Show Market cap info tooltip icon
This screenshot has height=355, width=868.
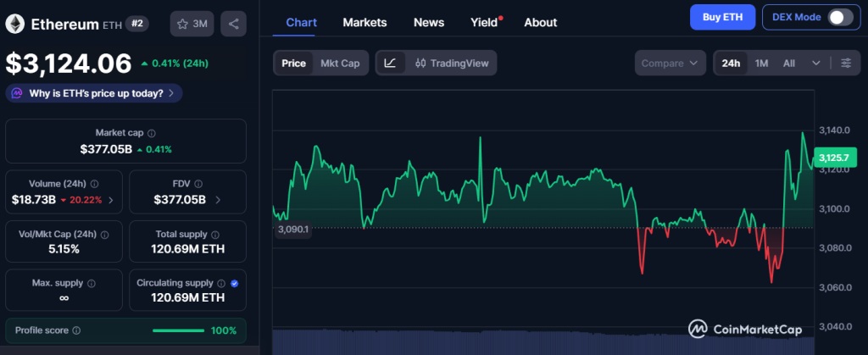pyautogui.click(x=152, y=133)
